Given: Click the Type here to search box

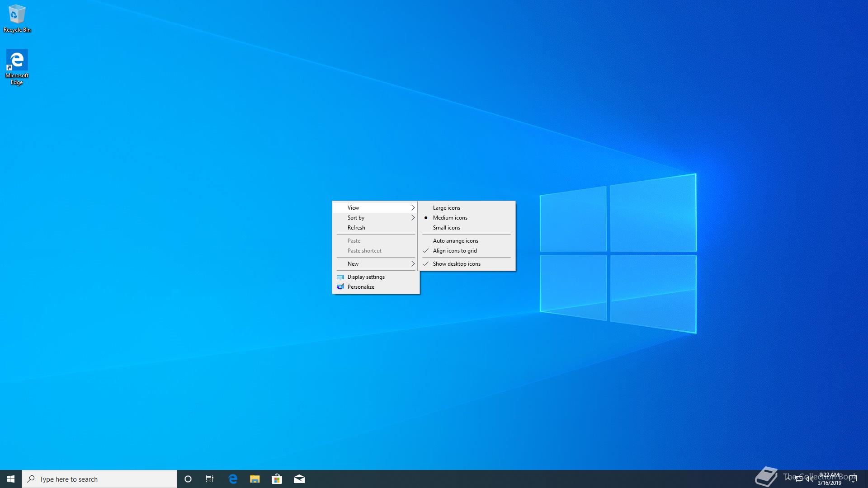Looking at the screenshot, I should [99, 479].
